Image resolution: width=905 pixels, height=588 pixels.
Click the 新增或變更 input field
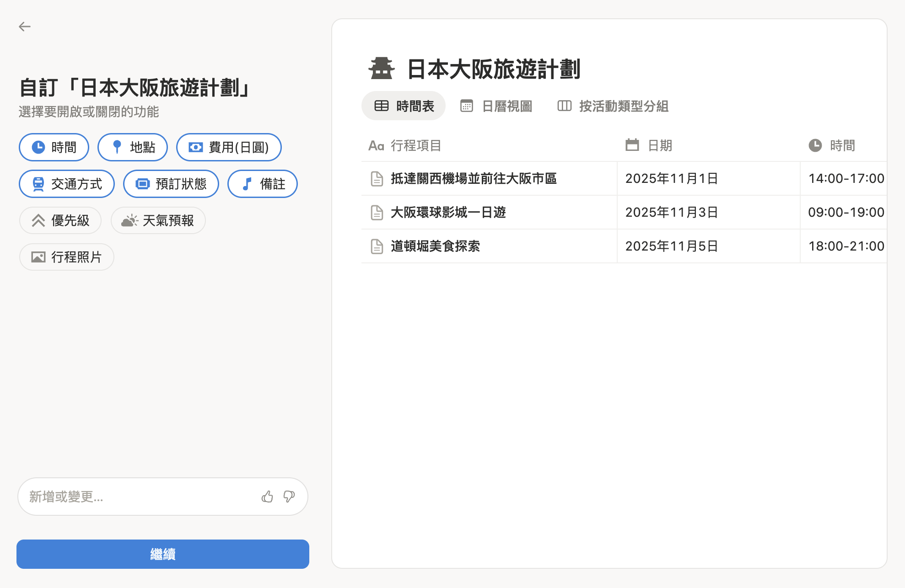[x=137, y=497]
